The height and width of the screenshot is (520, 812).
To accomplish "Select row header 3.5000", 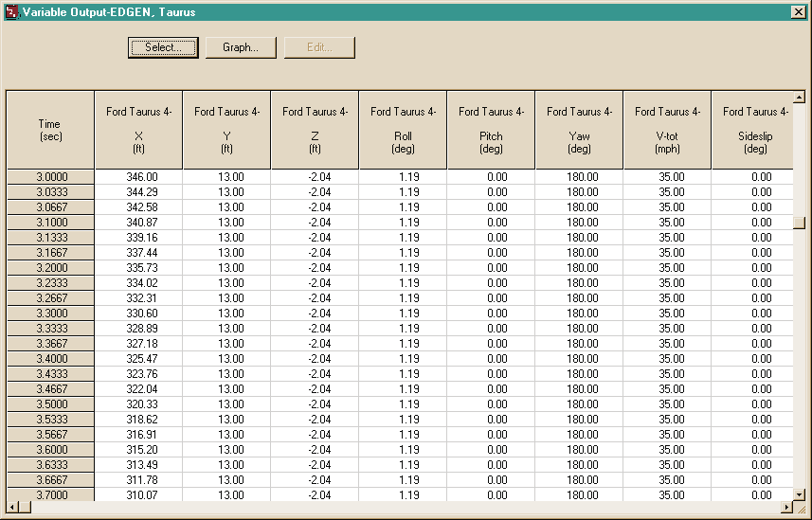I will click(50, 404).
